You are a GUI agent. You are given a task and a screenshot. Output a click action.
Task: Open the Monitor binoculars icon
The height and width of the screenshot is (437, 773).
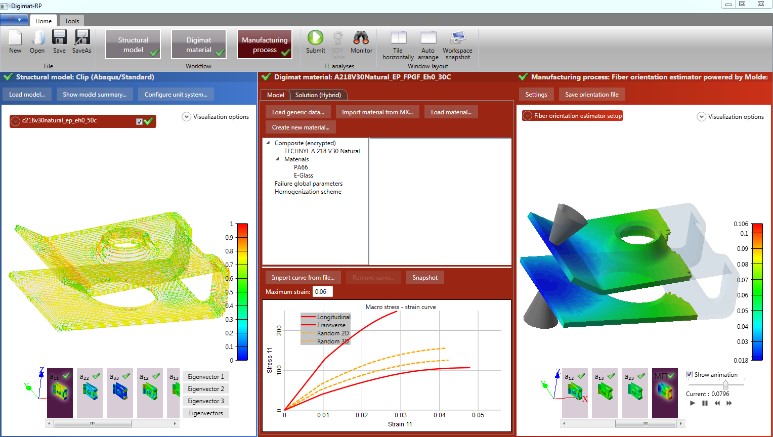tap(361, 37)
